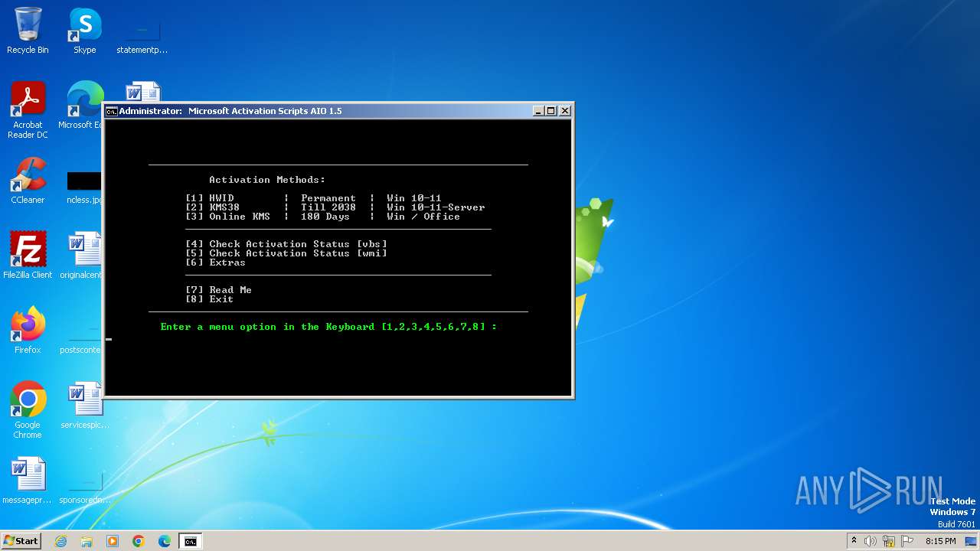Viewport: 980px width, 551px height.
Task: Minimize the Activation Scripts console window
Action: pos(538,111)
